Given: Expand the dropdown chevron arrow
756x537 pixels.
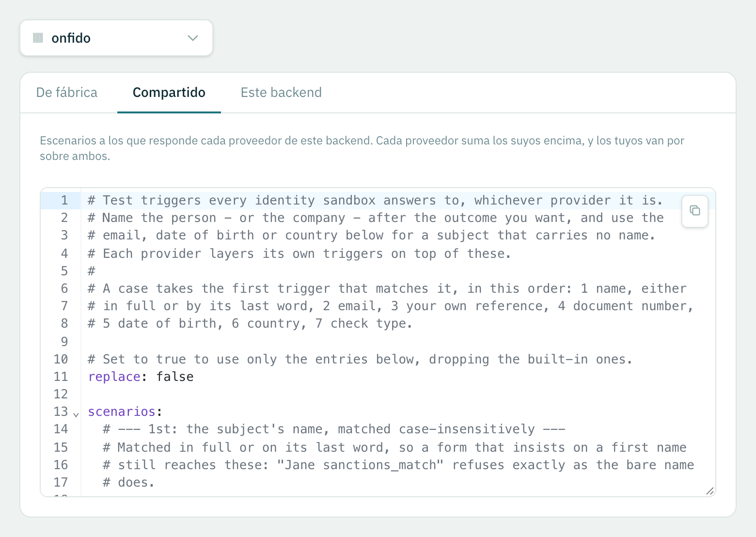Looking at the screenshot, I should click(193, 38).
